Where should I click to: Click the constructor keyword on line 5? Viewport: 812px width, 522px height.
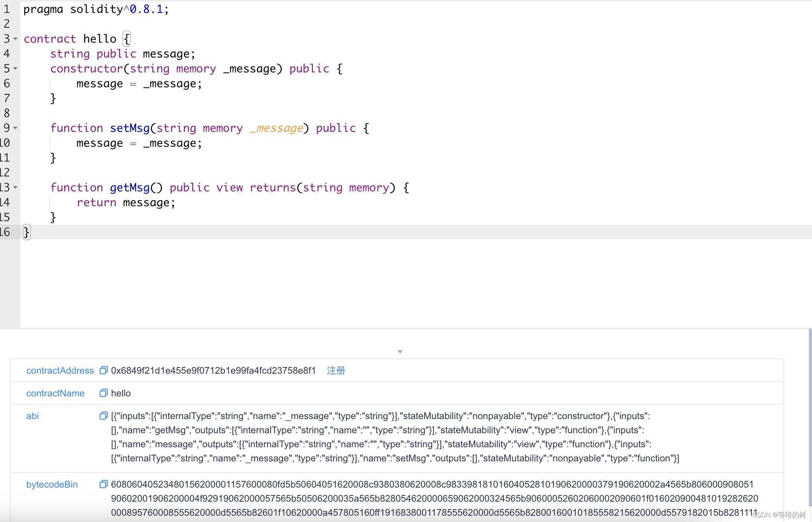(x=86, y=68)
